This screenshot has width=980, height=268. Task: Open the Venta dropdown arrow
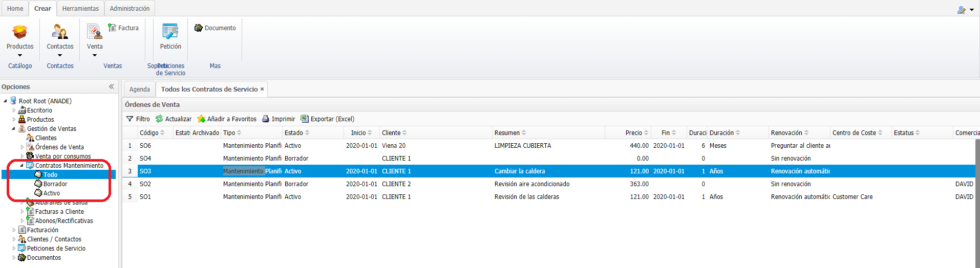pos(95,55)
